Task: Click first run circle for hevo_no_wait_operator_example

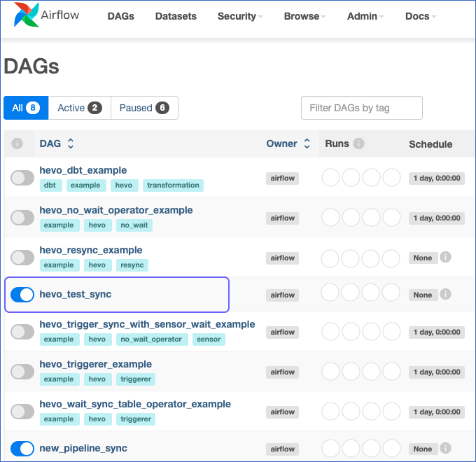Action: [330, 217]
